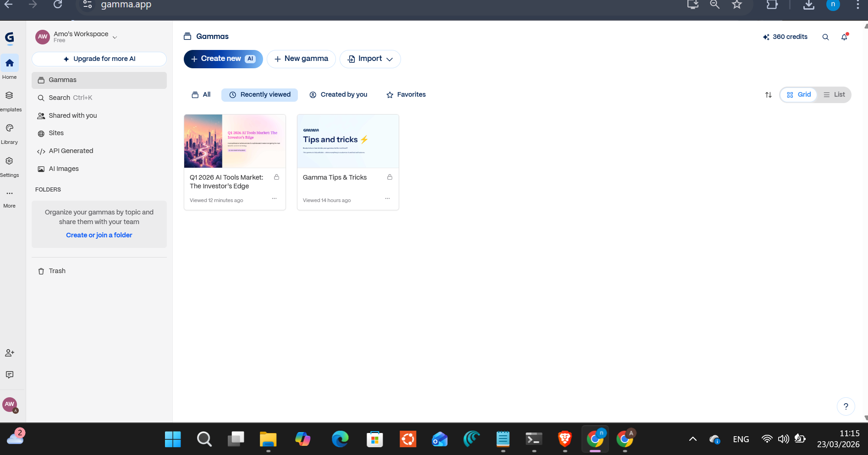Open options menu for Gamma Tips & Tricks card

387,198
